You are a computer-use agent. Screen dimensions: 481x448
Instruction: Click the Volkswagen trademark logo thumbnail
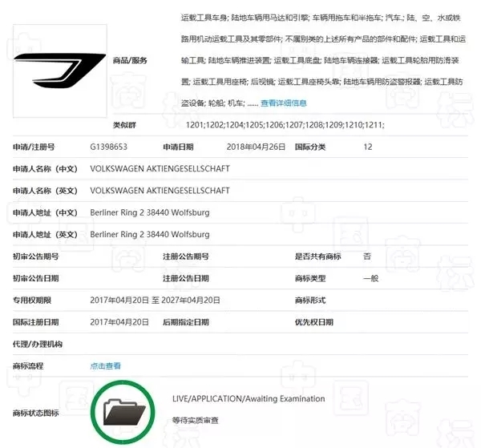point(60,71)
